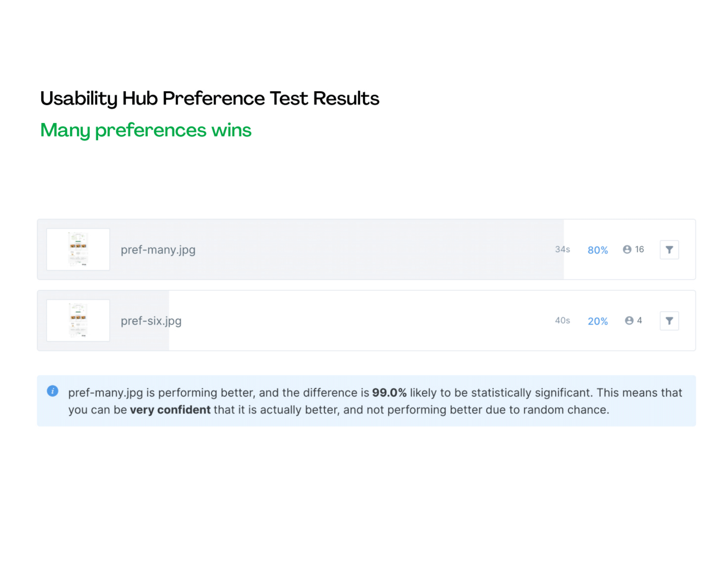Select the pref-many.jpg file name
The image size is (728, 563).
pyautogui.click(x=158, y=250)
